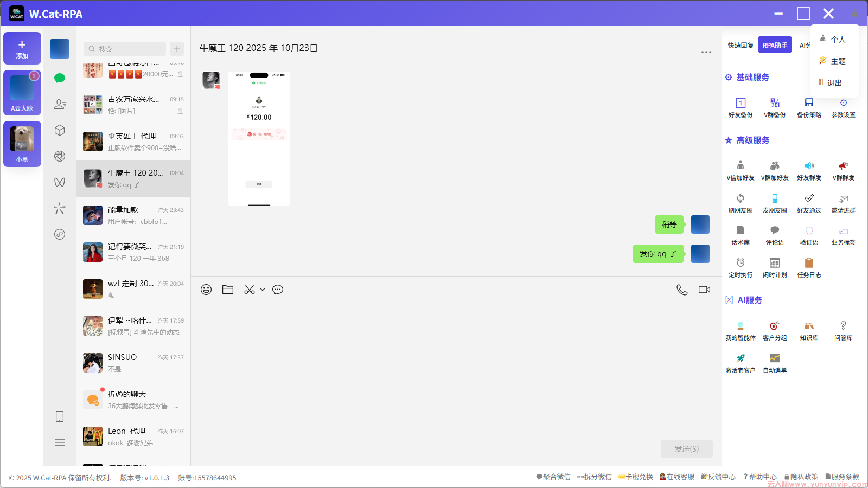Click the 发送(S) send button
Viewport: 868px width, 488px height.
686,449
